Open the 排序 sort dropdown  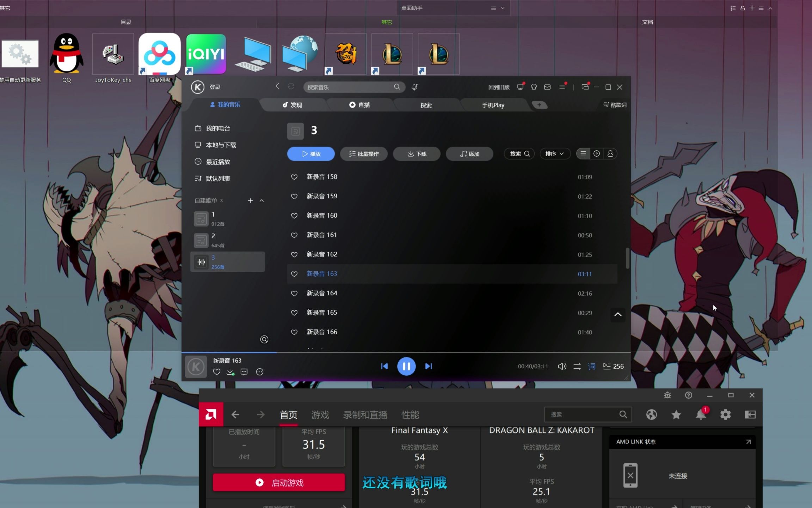pyautogui.click(x=555, y=153)
